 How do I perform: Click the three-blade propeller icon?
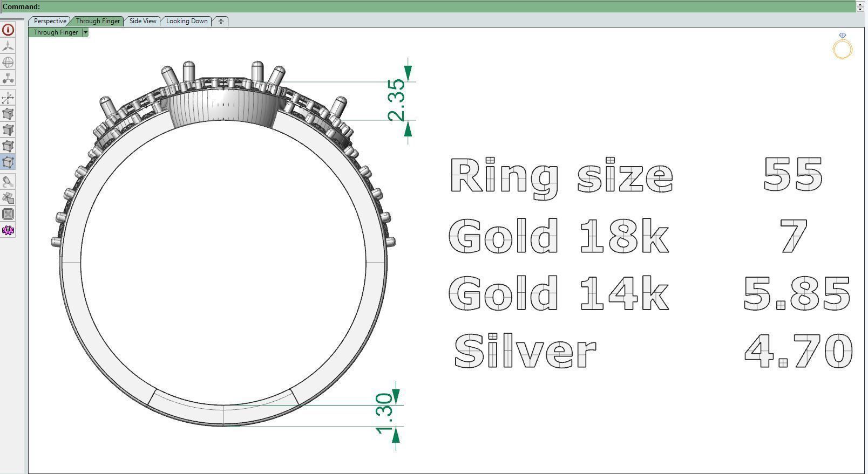coord(8,46)
